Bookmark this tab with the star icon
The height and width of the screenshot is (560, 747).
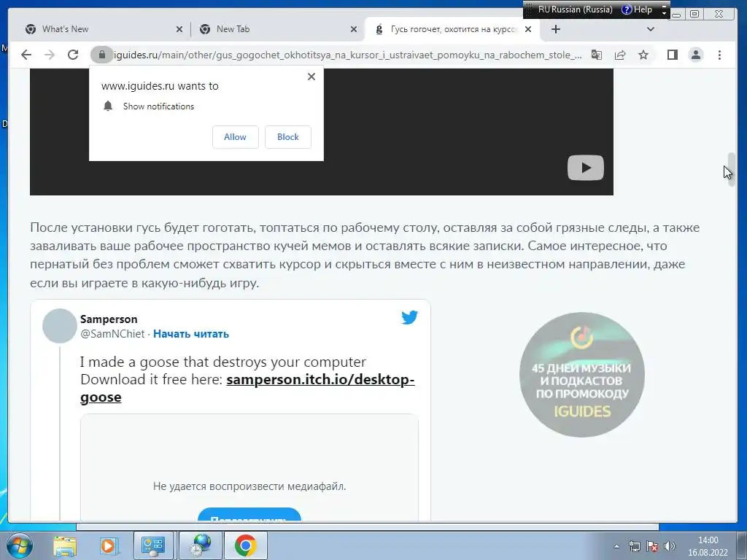click(643, 55)
